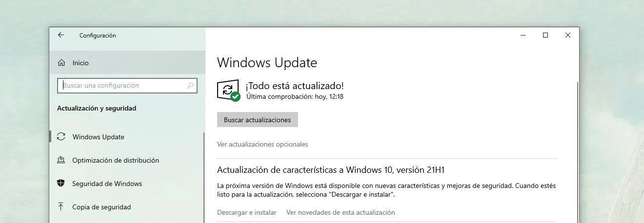
Task: Click the search magnifier icon
Action: tap(190, 85)
